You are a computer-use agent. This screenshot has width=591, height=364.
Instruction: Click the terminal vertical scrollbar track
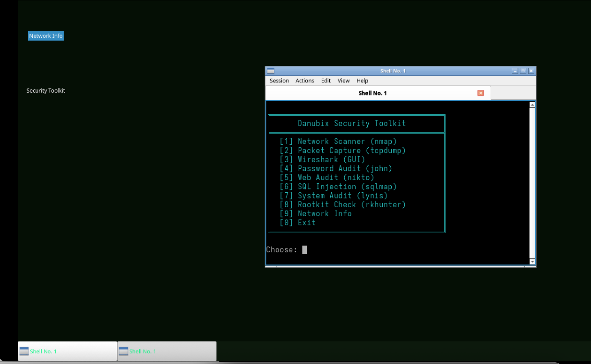(532, 183)
